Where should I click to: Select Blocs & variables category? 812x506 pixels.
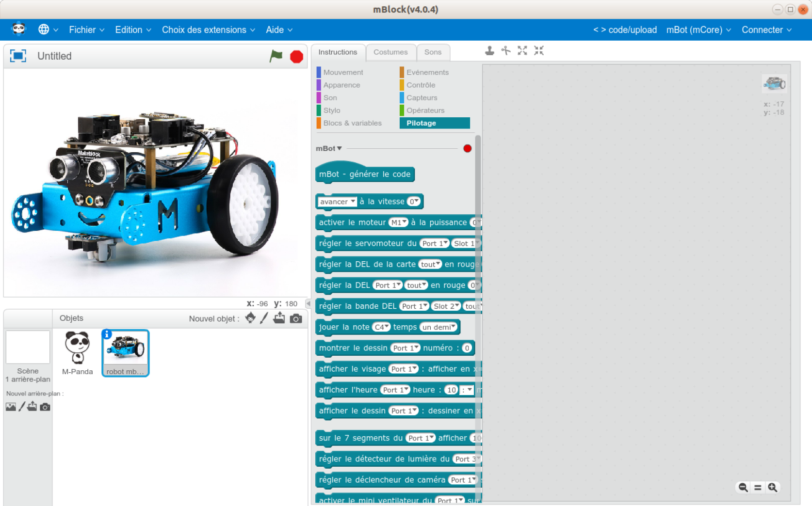click(x=352, y=123)
